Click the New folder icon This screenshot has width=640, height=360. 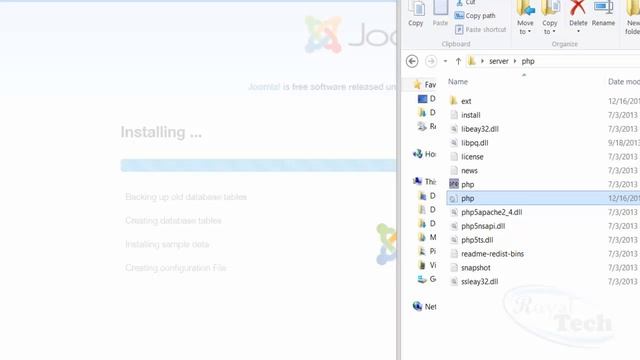633,9
